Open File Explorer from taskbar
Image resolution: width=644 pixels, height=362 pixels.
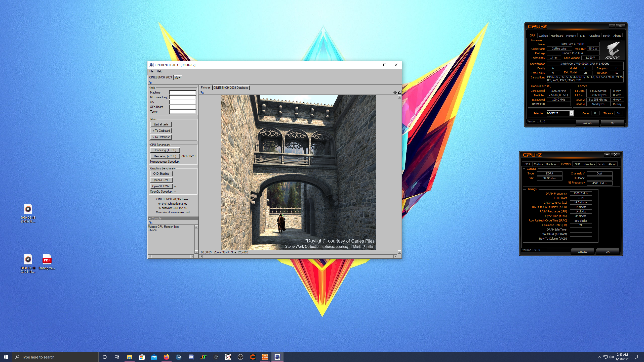click(129, 357)
